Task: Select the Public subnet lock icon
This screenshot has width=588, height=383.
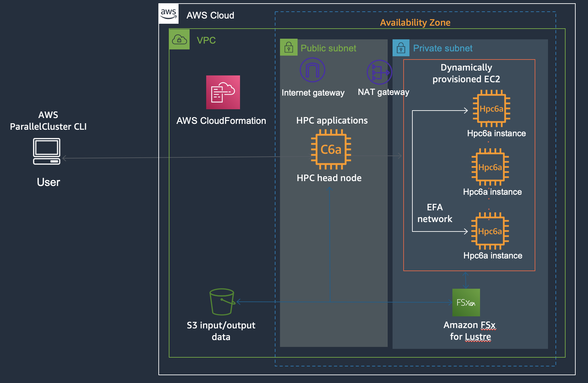Action: 289,47
